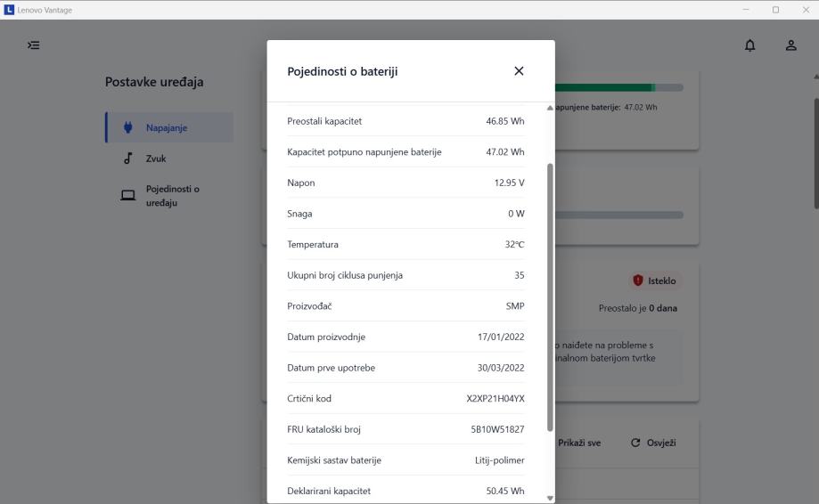Screen dimensions: 819x504
Task: Click the dialog scrollbar up arrow
Action: tap(550, 108)
